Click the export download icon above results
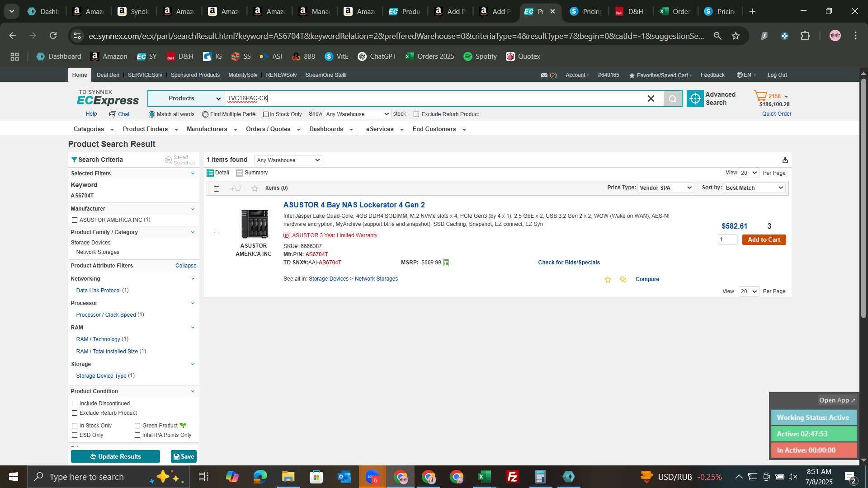 pyautogui.click(x=785, y=160)
